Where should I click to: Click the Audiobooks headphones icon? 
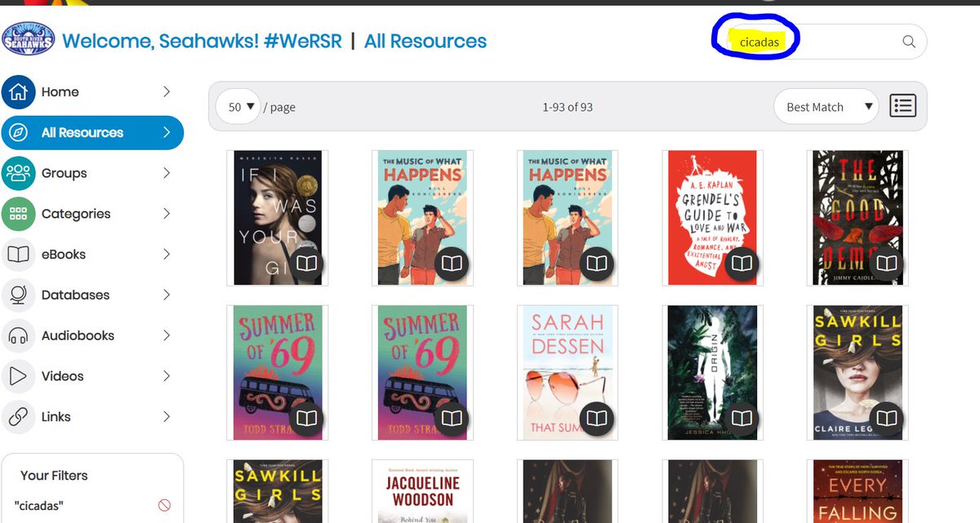point(18,335)
